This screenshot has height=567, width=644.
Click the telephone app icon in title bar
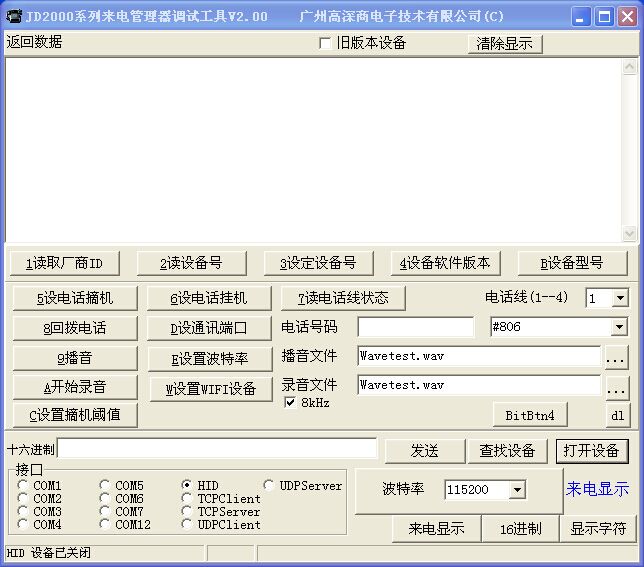[x=15, y=16]
